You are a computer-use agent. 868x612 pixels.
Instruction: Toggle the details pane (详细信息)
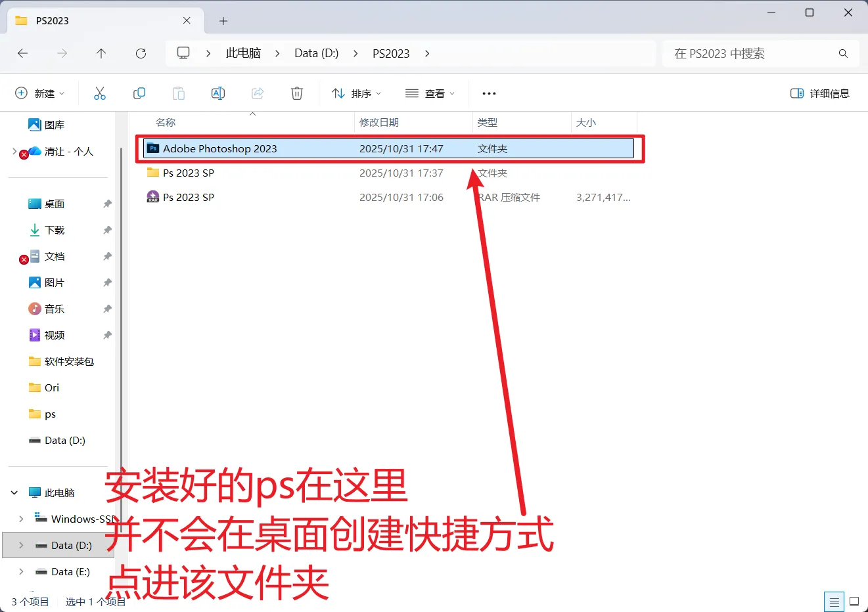819,93
